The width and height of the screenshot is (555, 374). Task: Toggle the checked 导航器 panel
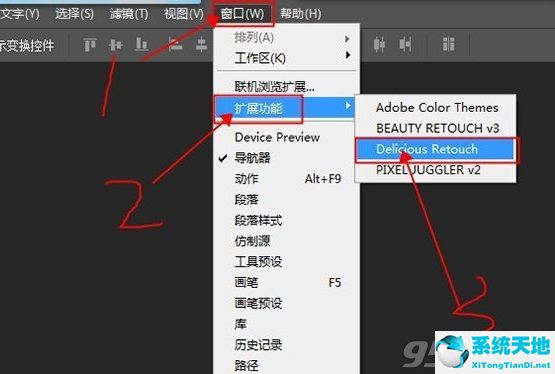point(286,158)
